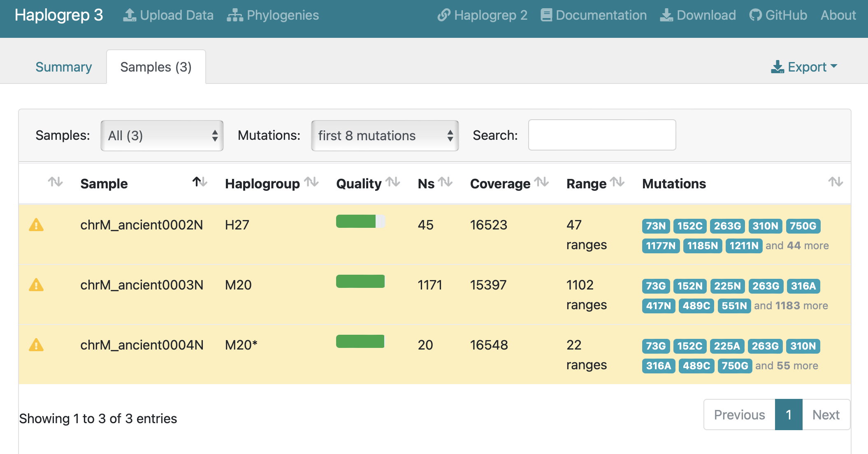
Task: Click the Upload Data icon
Action: (x=130, y=15)
